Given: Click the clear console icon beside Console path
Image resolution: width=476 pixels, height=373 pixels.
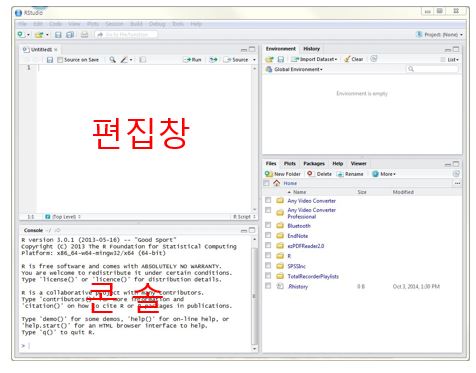Looking at the screenshot, I should tap(58, 230).
